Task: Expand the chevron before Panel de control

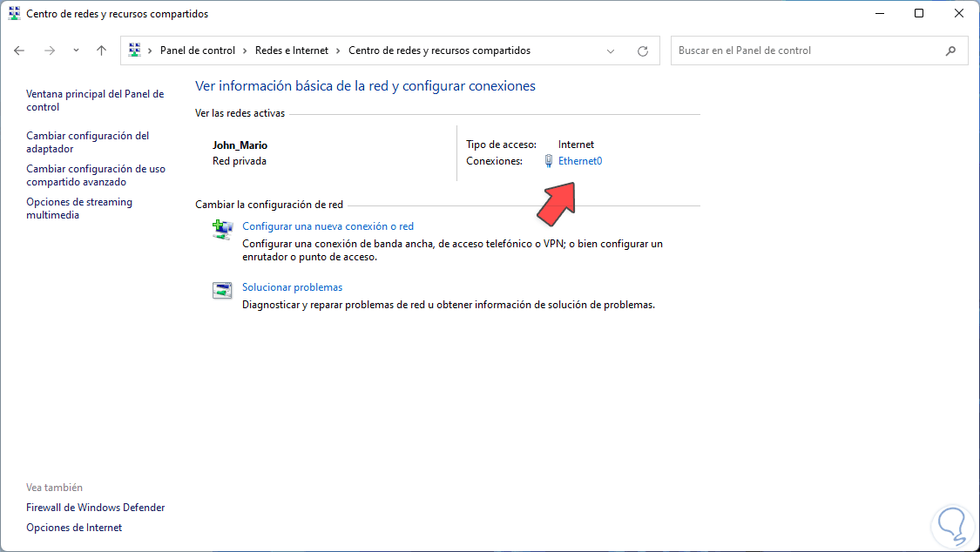Action: [150, 50]
